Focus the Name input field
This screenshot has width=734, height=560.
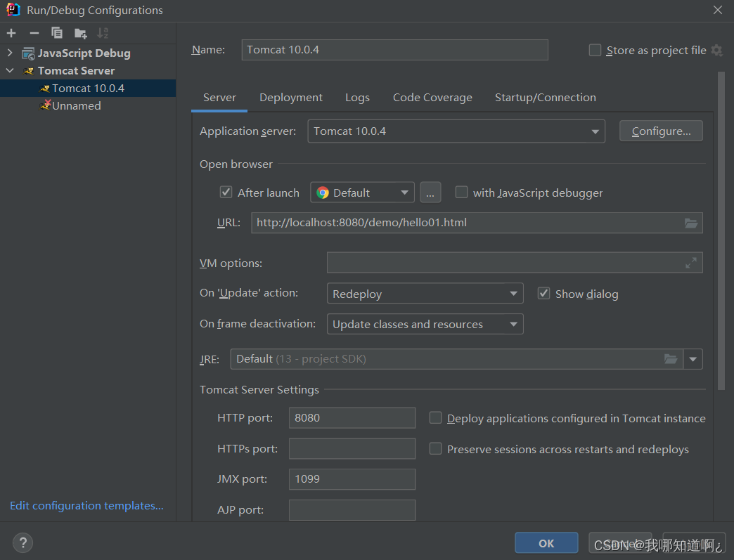[394, 50]
